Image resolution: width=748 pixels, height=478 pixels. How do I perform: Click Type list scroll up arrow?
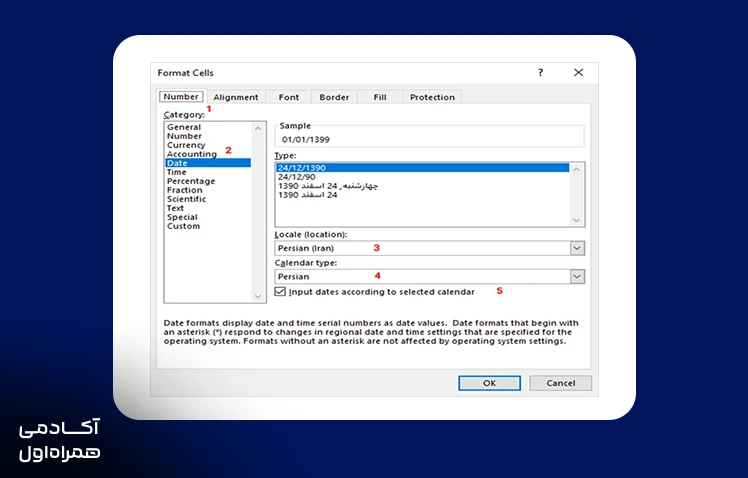point(576,169)
